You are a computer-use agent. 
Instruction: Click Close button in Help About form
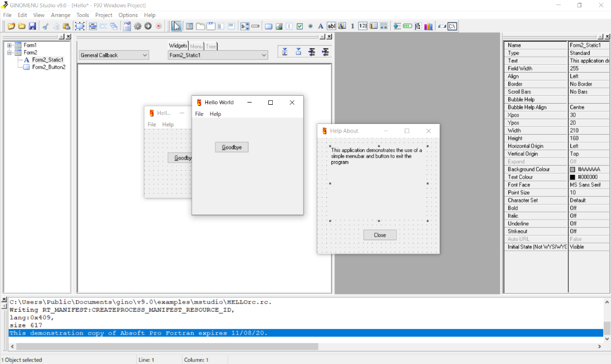click(x=380, y=235)
